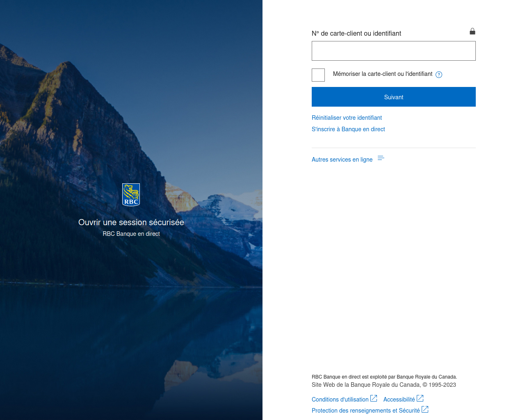Open Protection des renseignements et Sécurité link
The image size is (525, 420).
366,411
